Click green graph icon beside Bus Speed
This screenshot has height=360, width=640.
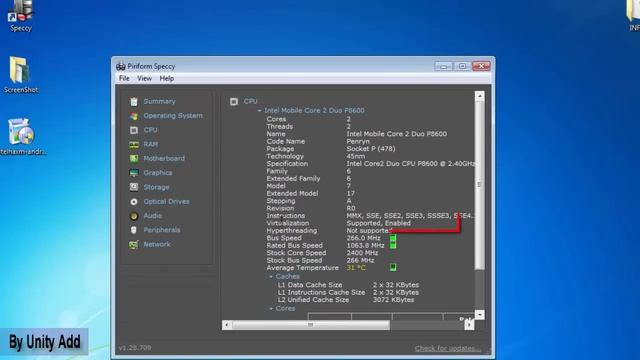click(x=393, y=238)
